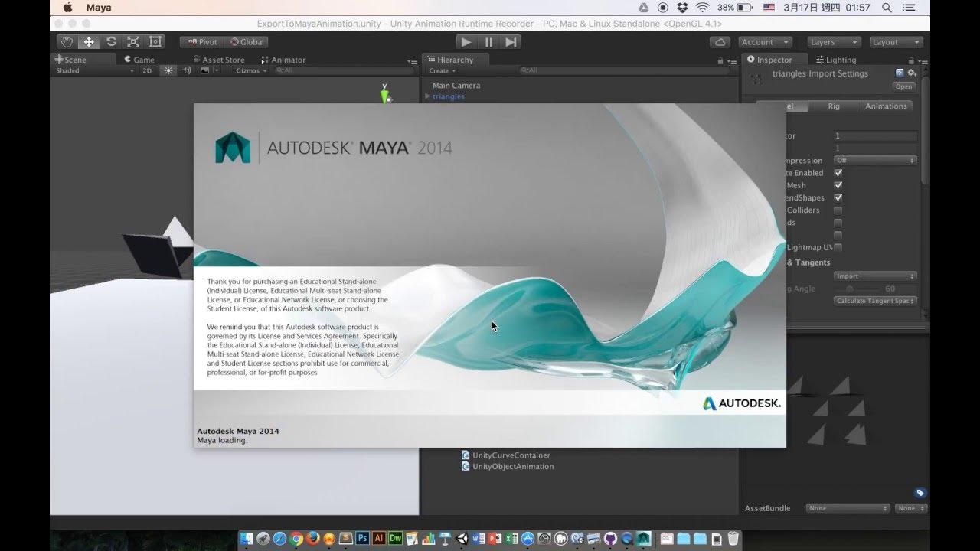Open GitHub Desktop from the dock
The image size is (980, 551).
click(x=610, y=539)
